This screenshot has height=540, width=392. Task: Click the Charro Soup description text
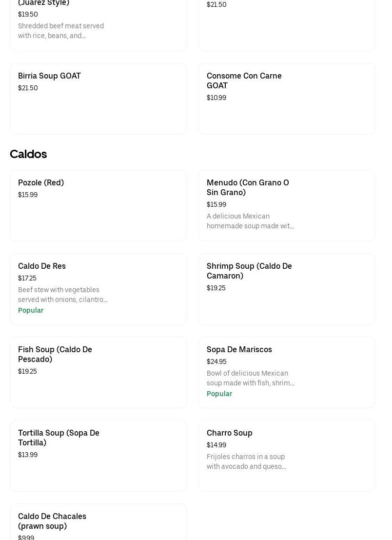246,462
